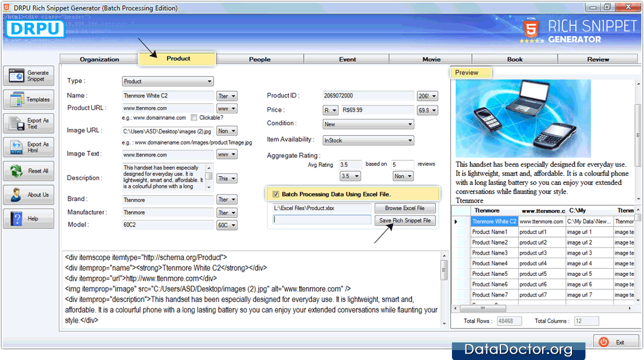
Task: Click the empty save path field
Action: point(322,220)
